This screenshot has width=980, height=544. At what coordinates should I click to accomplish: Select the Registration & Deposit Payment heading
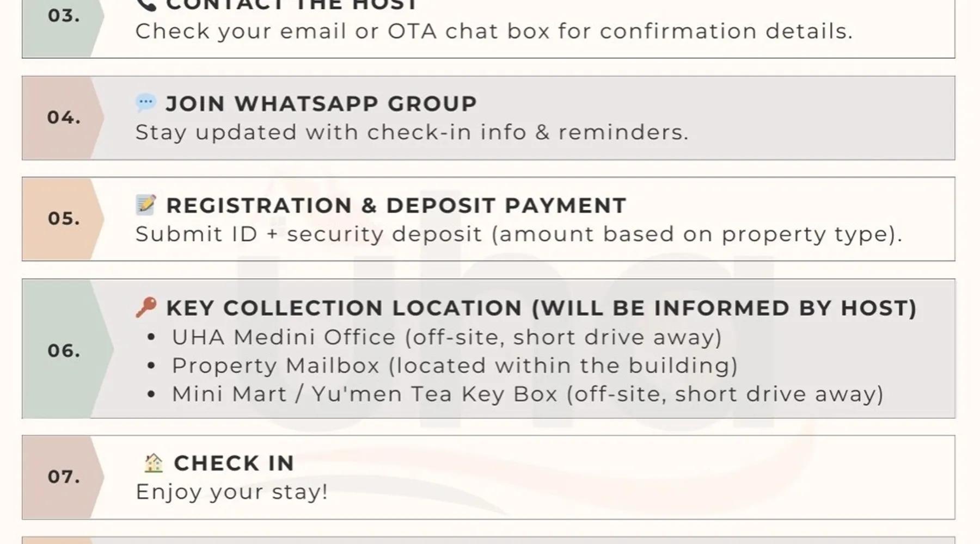coord(396,206)
